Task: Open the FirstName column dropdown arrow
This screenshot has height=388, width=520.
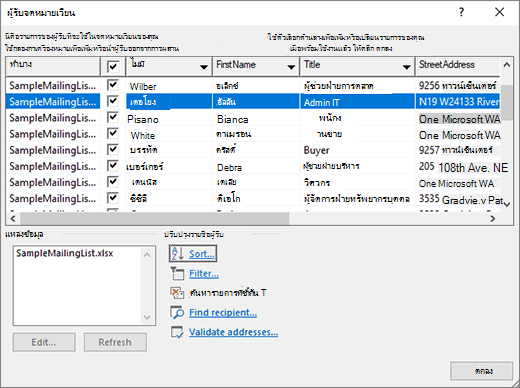Action: [291, 67]
